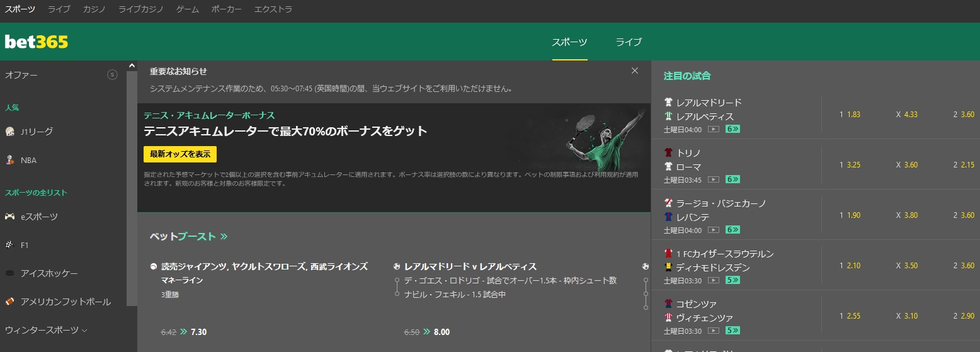Open the NBA sidebar link
The image size is (980, 352).
coord(28,160)
